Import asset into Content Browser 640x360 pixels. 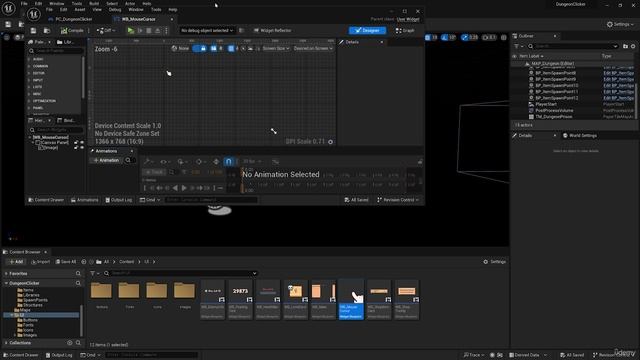(x=40, y=262)
